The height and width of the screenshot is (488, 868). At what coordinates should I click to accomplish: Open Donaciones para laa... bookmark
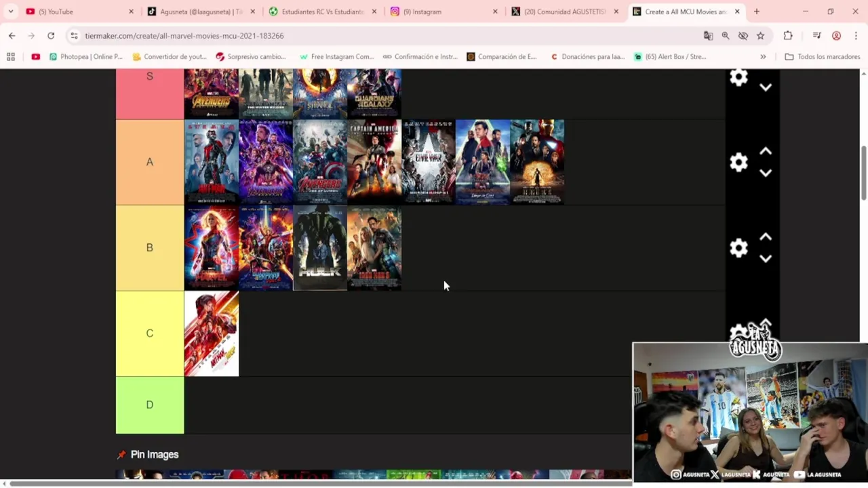[587, 57]
